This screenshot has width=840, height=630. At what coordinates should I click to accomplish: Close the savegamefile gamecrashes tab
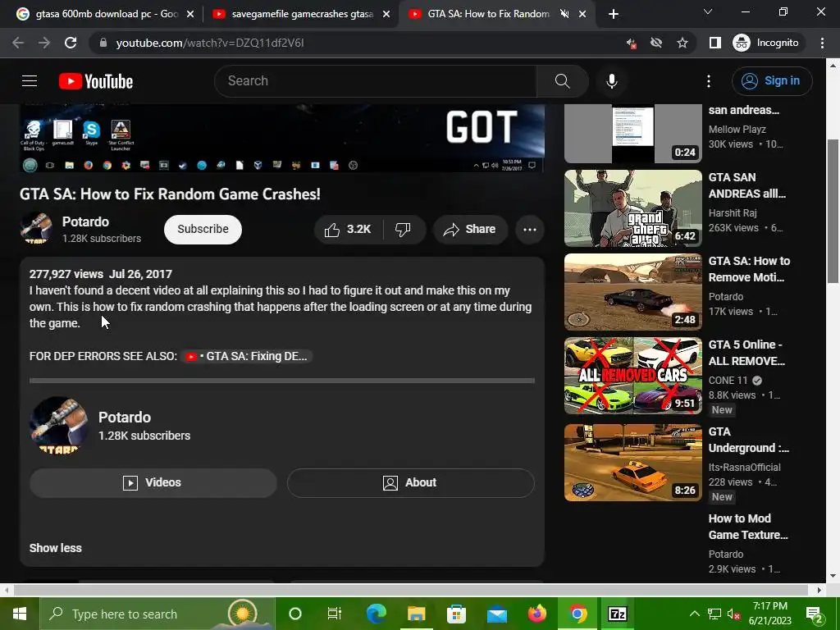(386, 14)
